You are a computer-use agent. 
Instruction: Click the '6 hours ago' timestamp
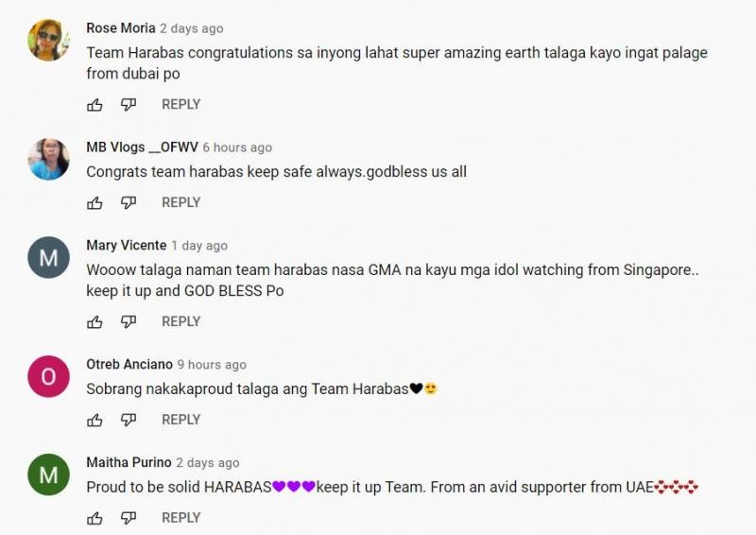click(237, 147)
